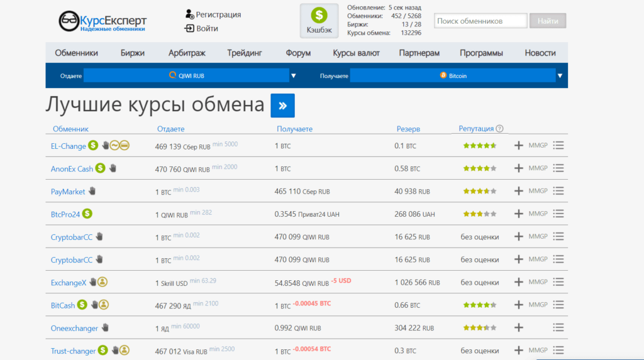
Task: Open list menu icon in BitCash row
Action: (x=558, y=305)
